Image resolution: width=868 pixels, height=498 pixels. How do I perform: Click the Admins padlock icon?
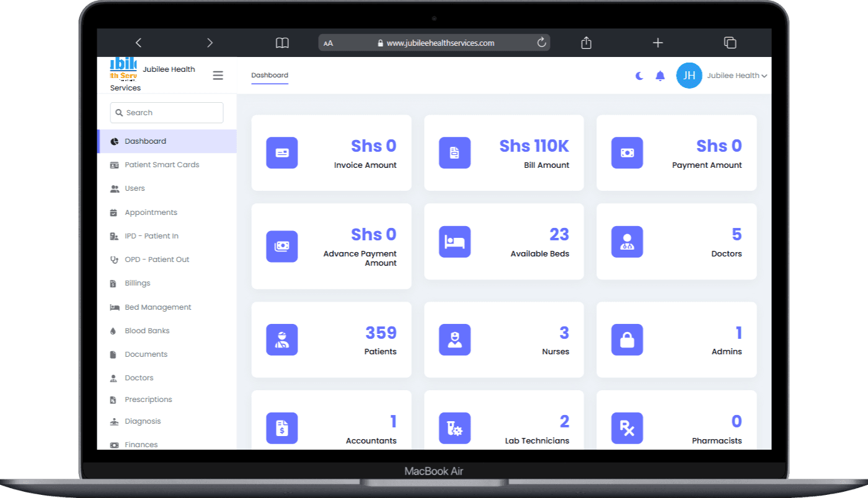(x=627, y=339)
